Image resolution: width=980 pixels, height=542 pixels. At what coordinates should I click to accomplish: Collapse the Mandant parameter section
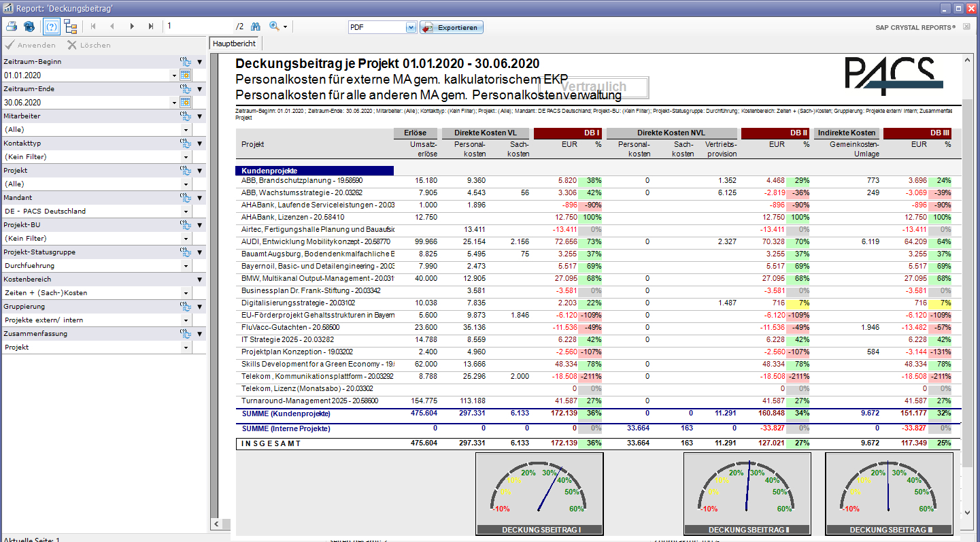pyautogui.click(x=199, y=198)
